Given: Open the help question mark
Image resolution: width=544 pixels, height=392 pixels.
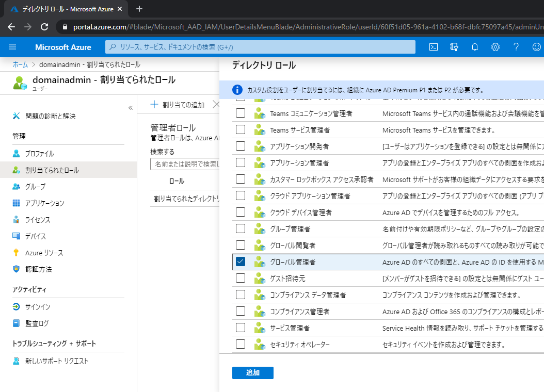Looking at the screenshot, I should click(516, 47).
